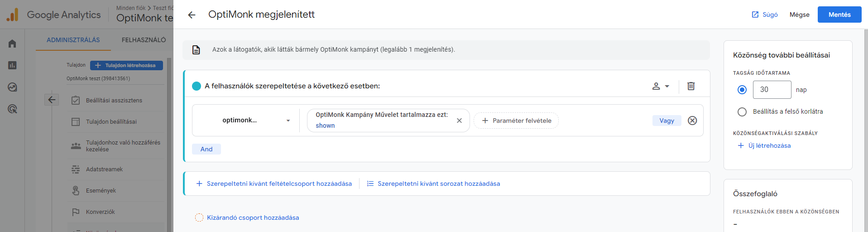Switch to ADMINISZTRÁLÁS tab
This screenshot has height=232, width=868.
tap(73, 40)
